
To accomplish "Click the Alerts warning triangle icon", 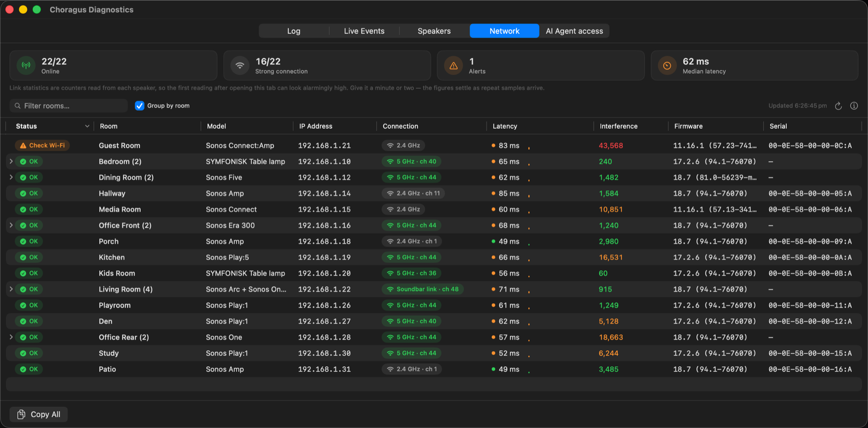I will (453, 66).
